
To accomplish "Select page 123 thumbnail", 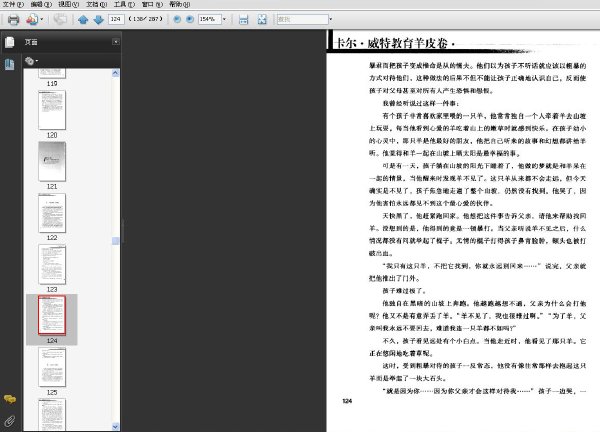I will (x=52, y=265).
